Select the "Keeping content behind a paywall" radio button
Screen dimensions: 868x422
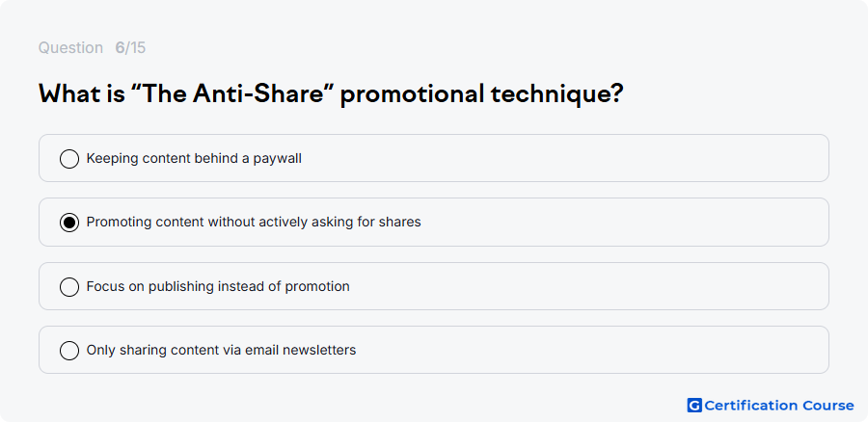[x=69, y=159]
